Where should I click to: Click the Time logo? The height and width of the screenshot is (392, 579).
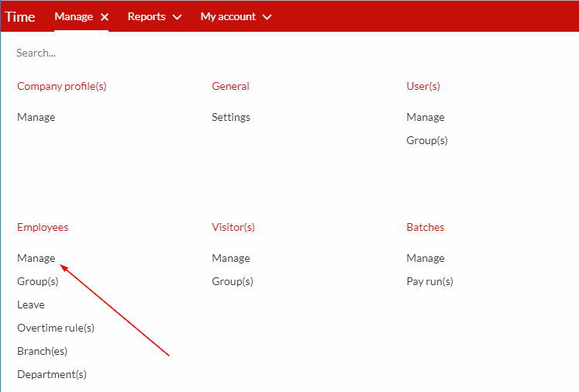20,17
